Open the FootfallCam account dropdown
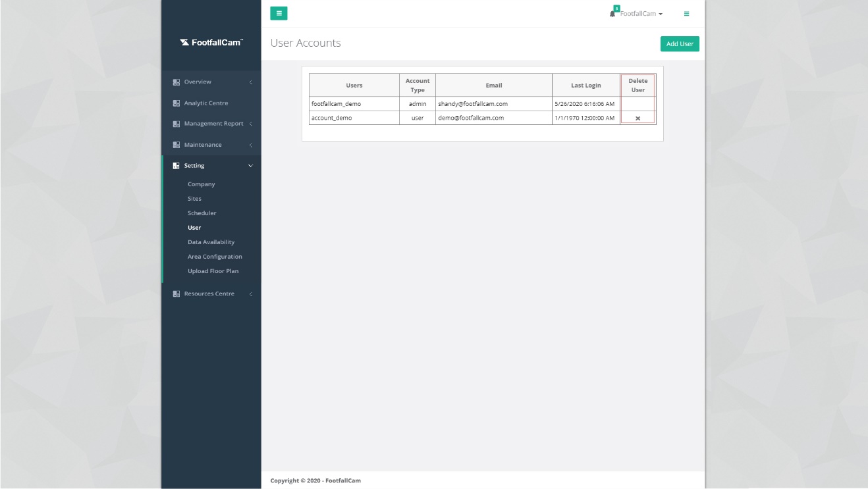 (x=641, y=14)
